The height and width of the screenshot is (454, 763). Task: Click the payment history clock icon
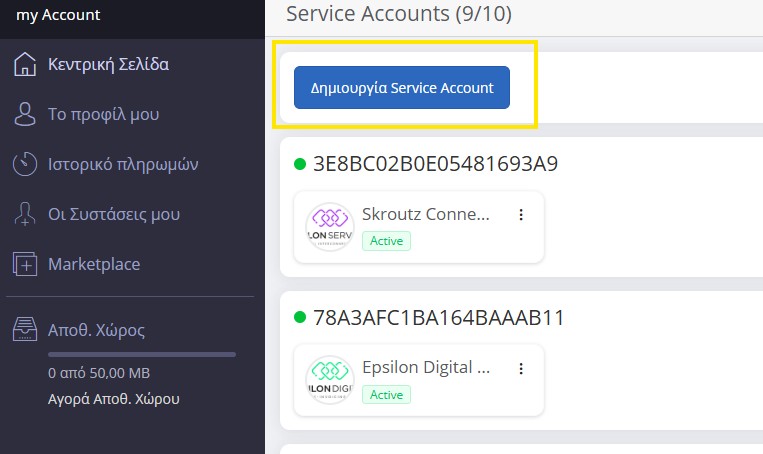(25, 164)
